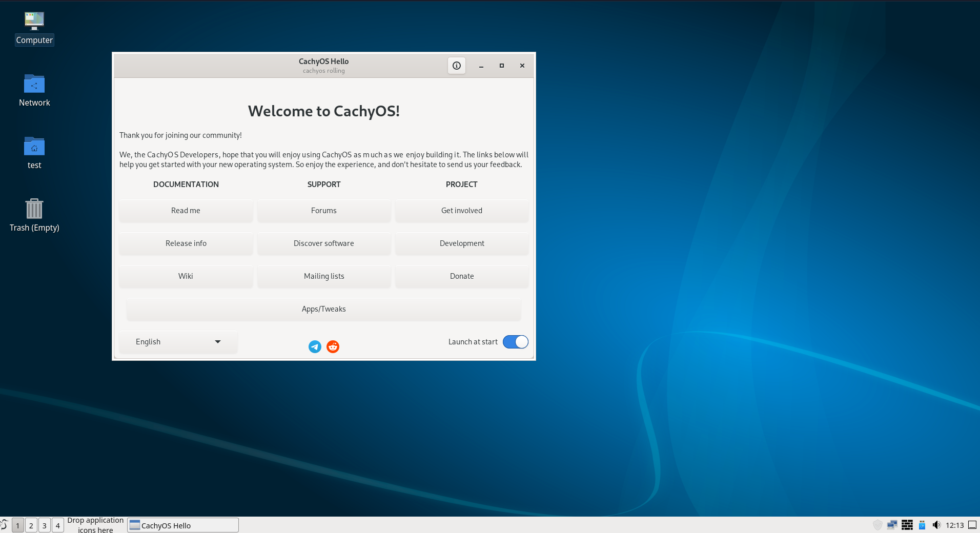The width and height of the screenshot is (980, 533).
Task: Open the Reddit link icon
Action: pyautogui.click(x=333, y=347)
